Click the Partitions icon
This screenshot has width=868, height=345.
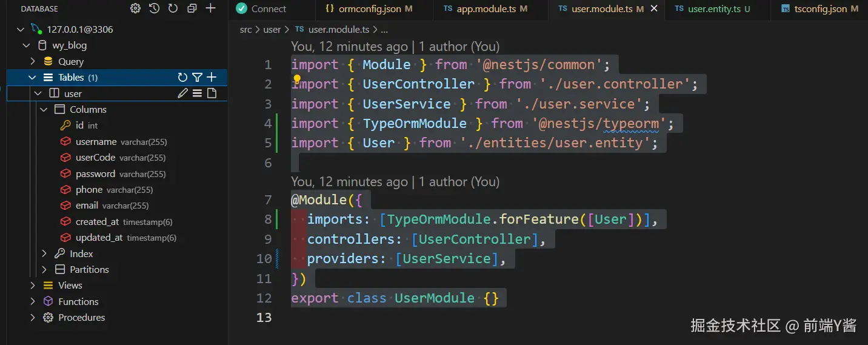pyautogui.click(x=59, y=269)
